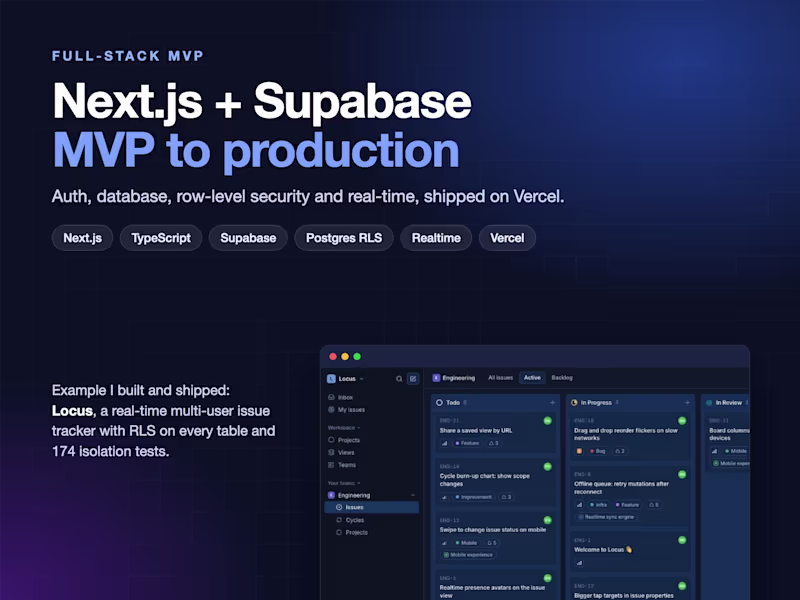This screenshot has width=800, height=600.
Task: Click Mobile label on Swipe to change card
Action: tap(466, 543)
